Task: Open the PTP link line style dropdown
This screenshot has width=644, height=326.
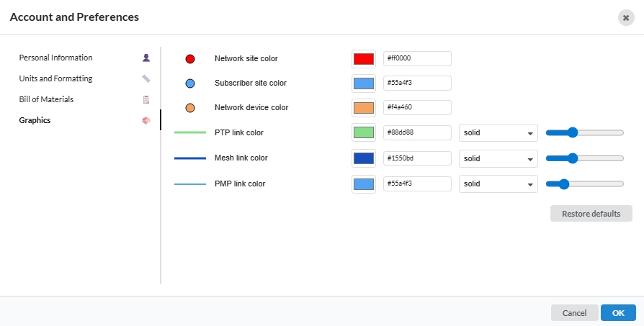Action: (x=498, y=133)
